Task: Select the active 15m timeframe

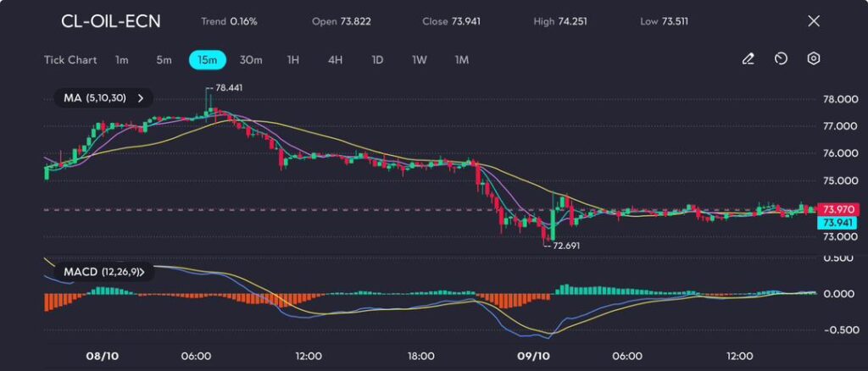Action: click(208, 60)
